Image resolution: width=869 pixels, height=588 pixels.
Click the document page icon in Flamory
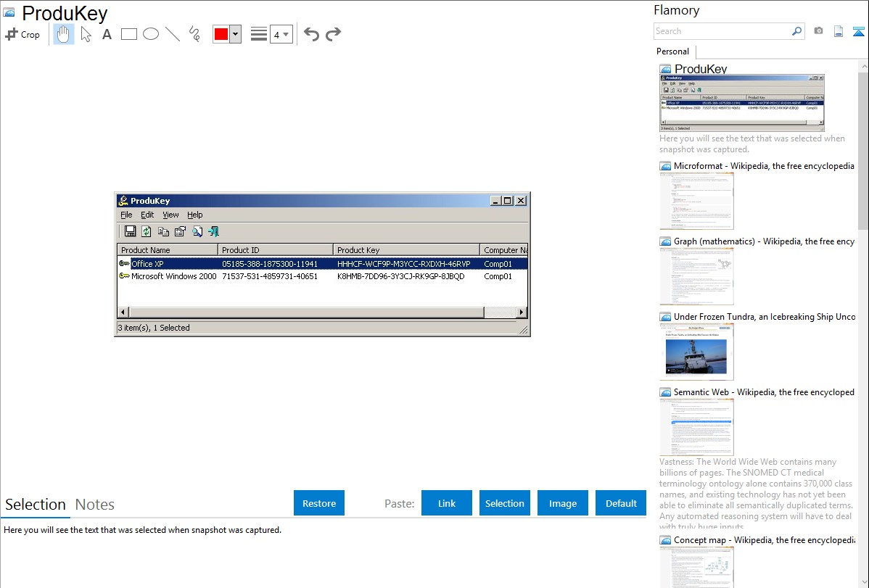[x=839, y=31]
